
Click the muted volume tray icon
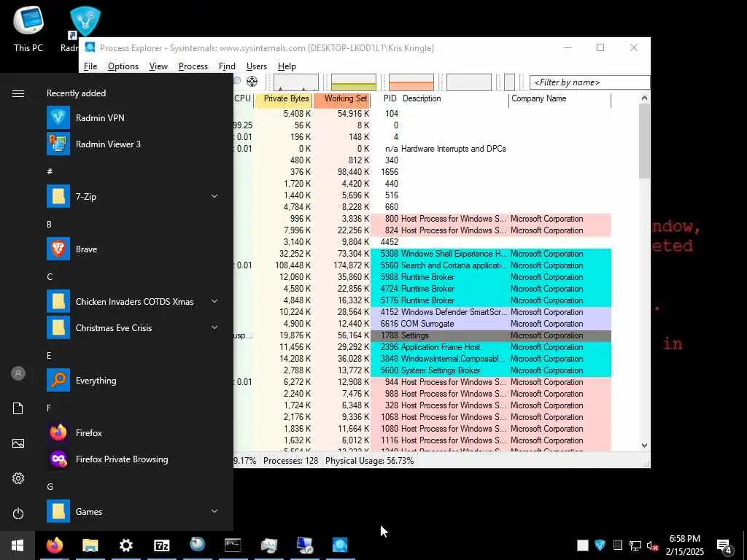pyautogui.click(x=653, y=545)
